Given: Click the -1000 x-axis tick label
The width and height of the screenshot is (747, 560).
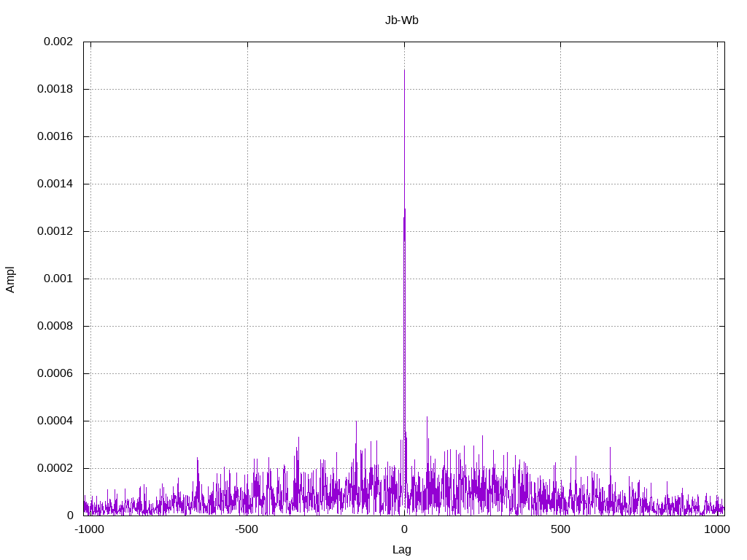Looking at the screenshot, I should click(x=90, y=529).
